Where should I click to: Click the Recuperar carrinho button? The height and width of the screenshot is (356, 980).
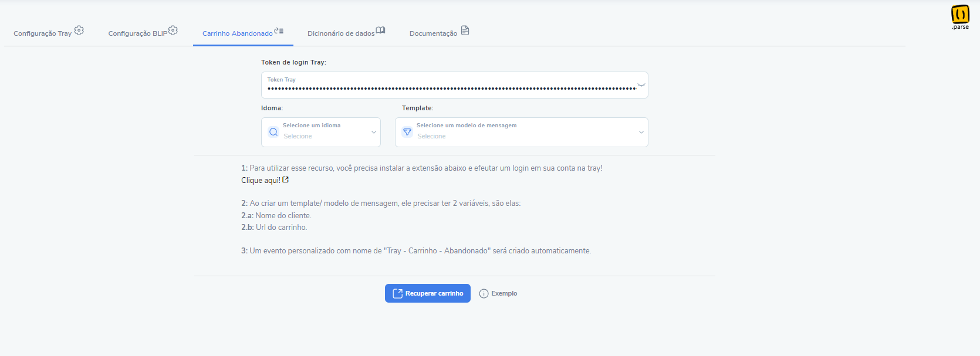(x=428, y=293)
